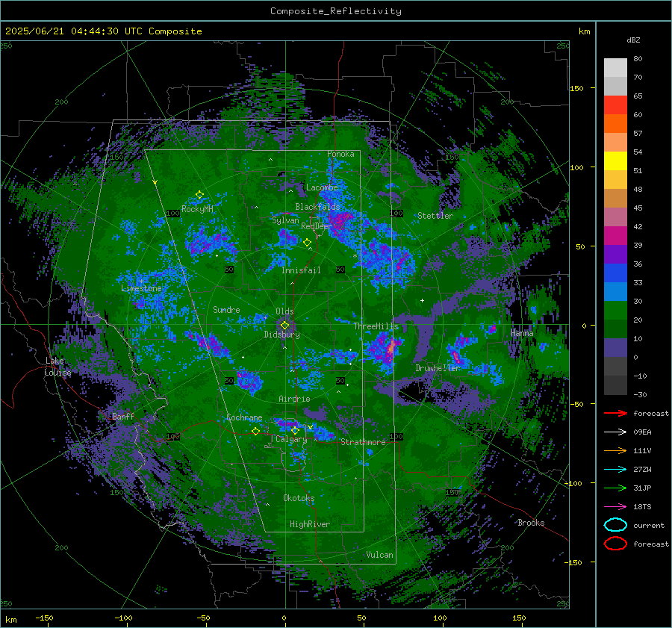Click the green 31JP arrow in legend

[x=615, y=488]
